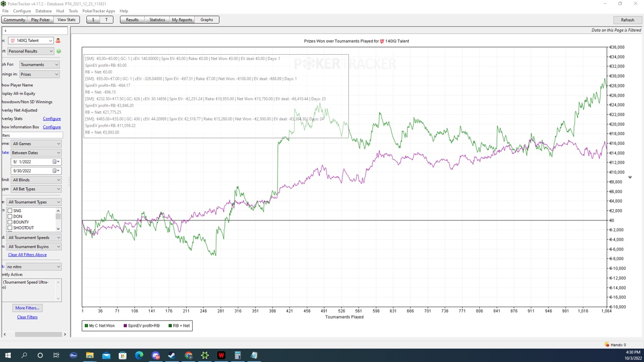Open Google Chrome from the taskbar
The height and width of the screenshot is (362, 644).
click(x=188, y=355)
